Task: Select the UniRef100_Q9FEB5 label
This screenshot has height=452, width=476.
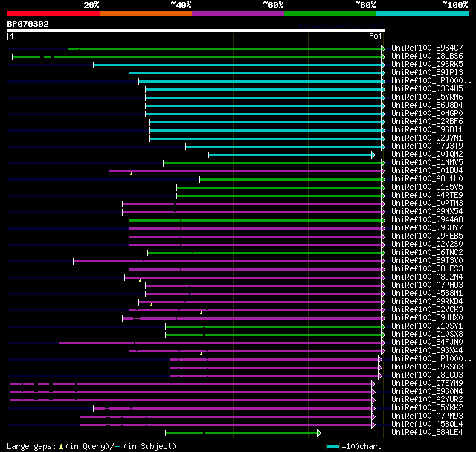Action: 427,236
